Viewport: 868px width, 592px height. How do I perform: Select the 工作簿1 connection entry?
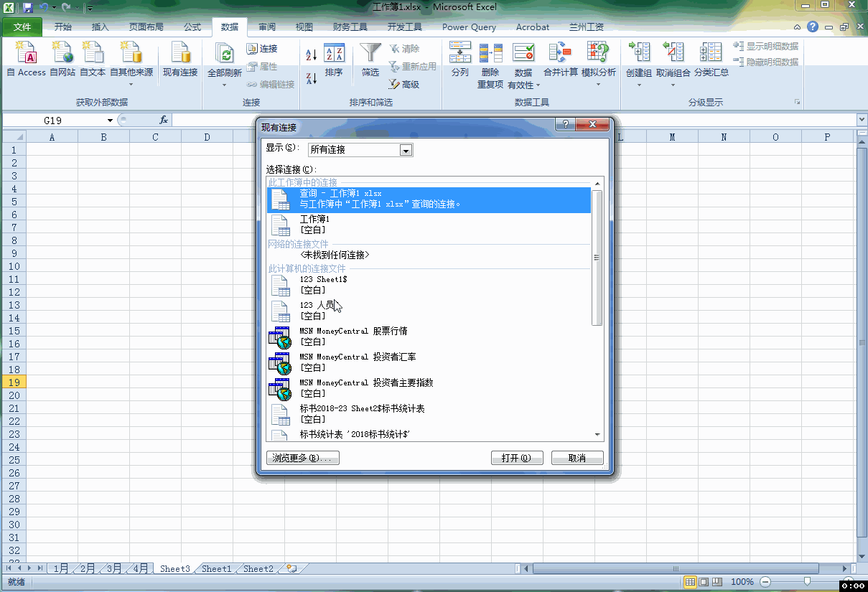[429, 225]
